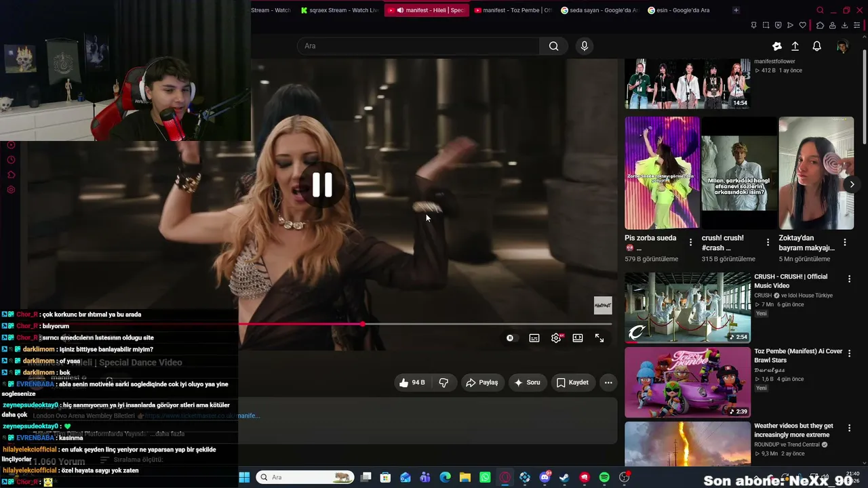Screen dimensions: 868x488
Task: Open options for crush! crush! short
Action: [x=768, y=243]
